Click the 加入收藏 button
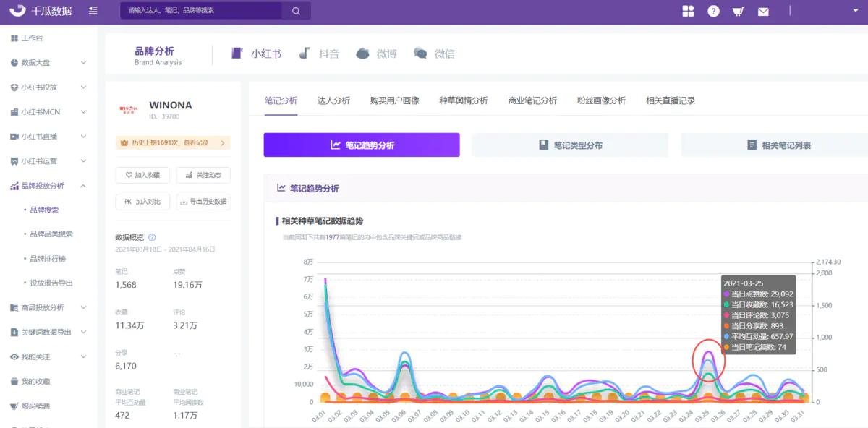868x428 pixels. tap(142, 175)
